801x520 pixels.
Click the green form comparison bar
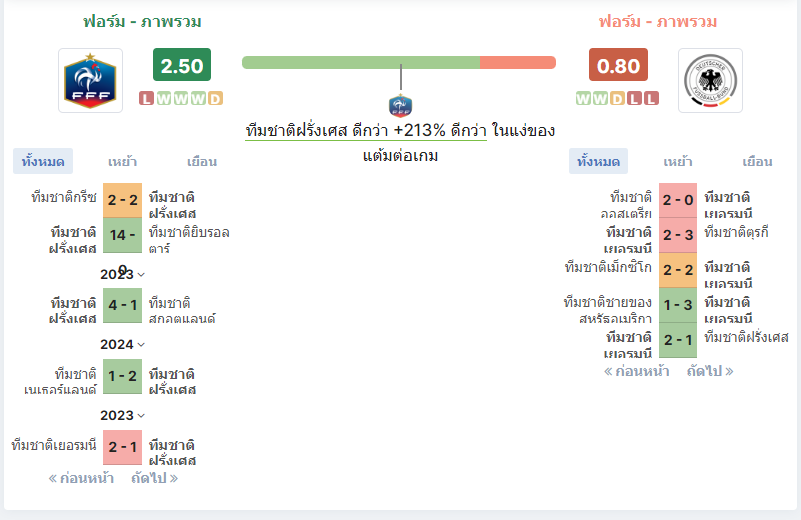(x=361, y=62)
